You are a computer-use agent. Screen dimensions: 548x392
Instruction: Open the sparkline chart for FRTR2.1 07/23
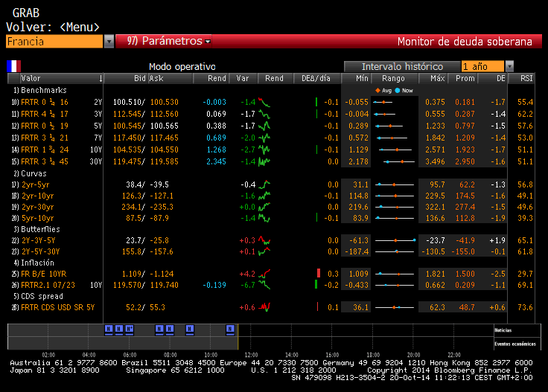click(x=264, y=285)
